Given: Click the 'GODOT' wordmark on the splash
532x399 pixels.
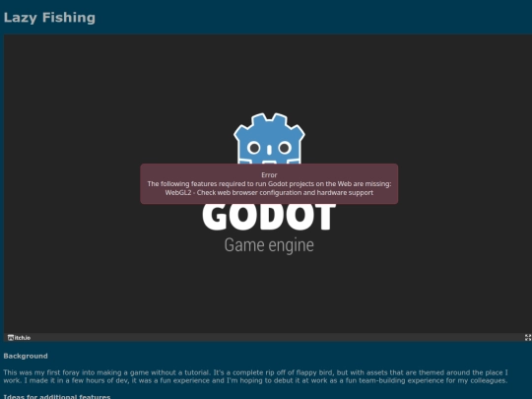Looking at the screenshot, I should [x=269, y=217].
